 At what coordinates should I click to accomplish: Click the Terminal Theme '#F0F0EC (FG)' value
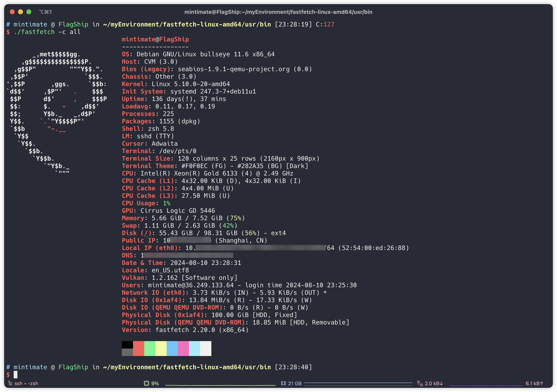pyautogui.click(x=204, y=166)
